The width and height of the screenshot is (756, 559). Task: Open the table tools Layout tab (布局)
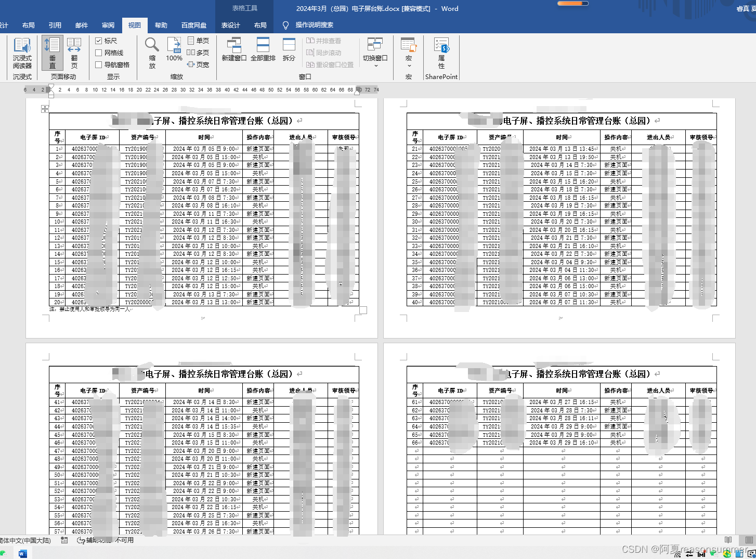(260, 25)
